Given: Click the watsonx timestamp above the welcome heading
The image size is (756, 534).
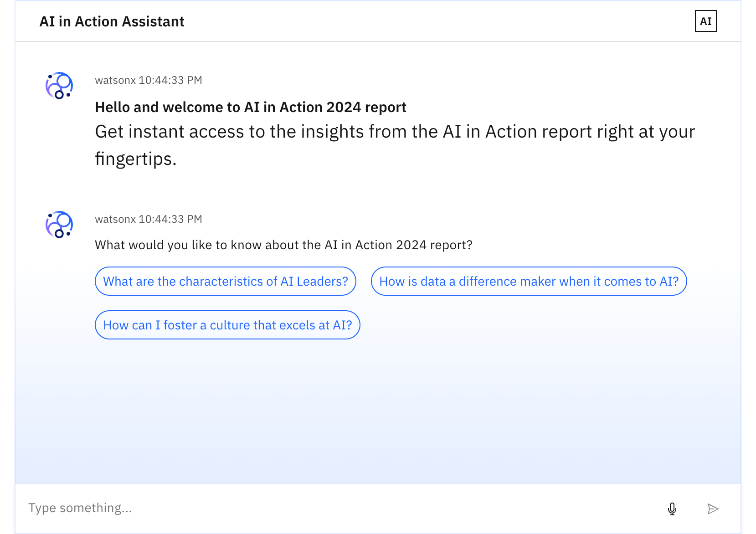Looking at the screenshot, I should click(x=149, y=80).
